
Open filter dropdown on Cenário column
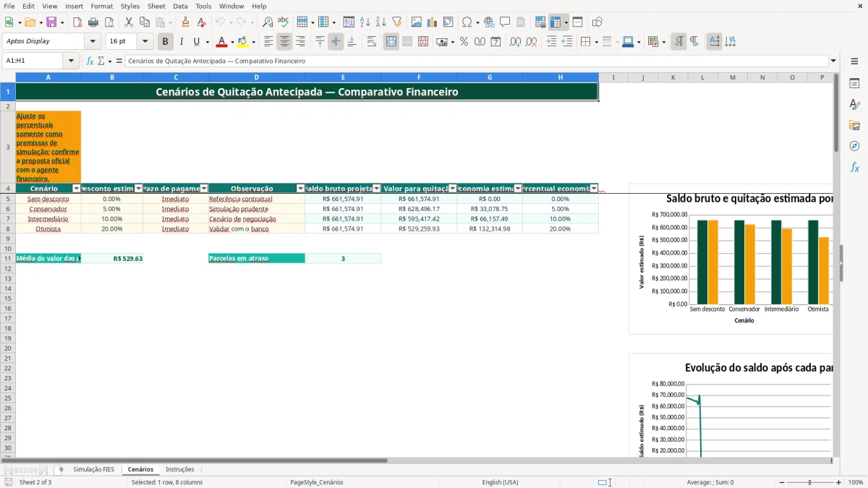77,189
